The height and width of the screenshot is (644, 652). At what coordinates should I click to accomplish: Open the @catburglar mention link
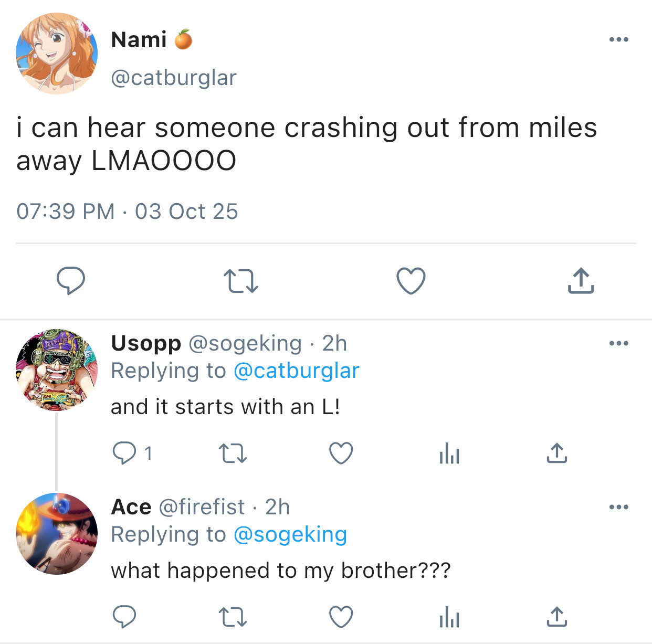point(296,371)
